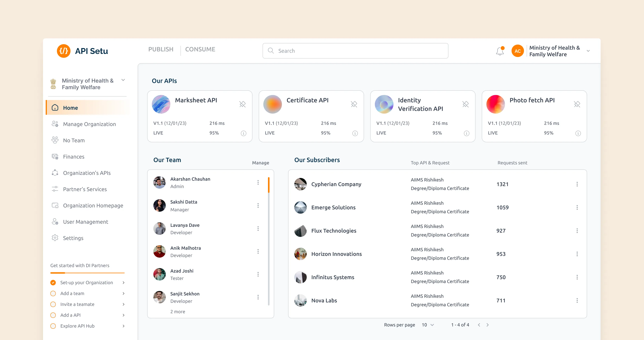Unpin the Photo fetch API card
The image size is (644, 340).
tap(577, 104)
